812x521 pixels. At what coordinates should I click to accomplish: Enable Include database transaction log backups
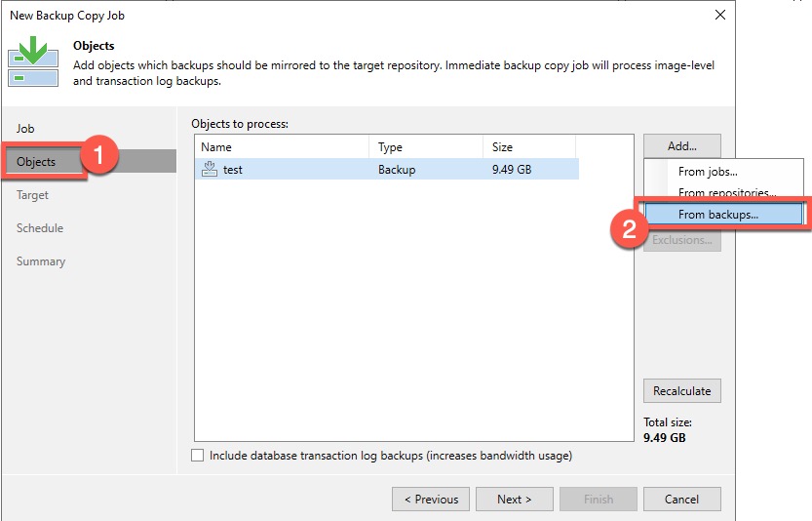coord(199,456)
